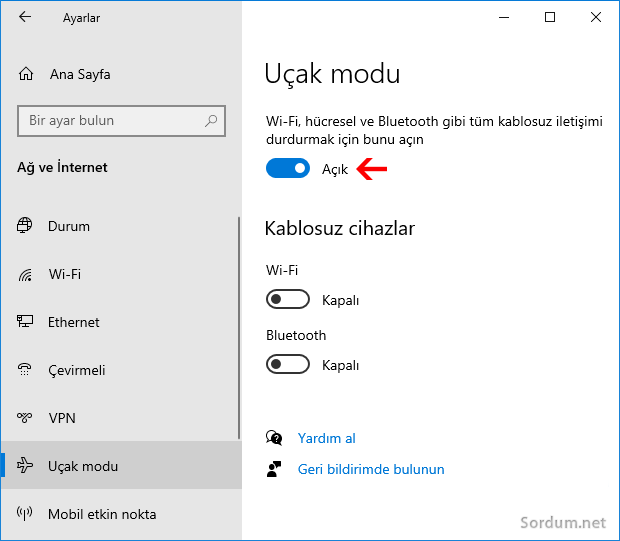
Task: Enable the Bluetooth toggle
Action: point(288,364)
